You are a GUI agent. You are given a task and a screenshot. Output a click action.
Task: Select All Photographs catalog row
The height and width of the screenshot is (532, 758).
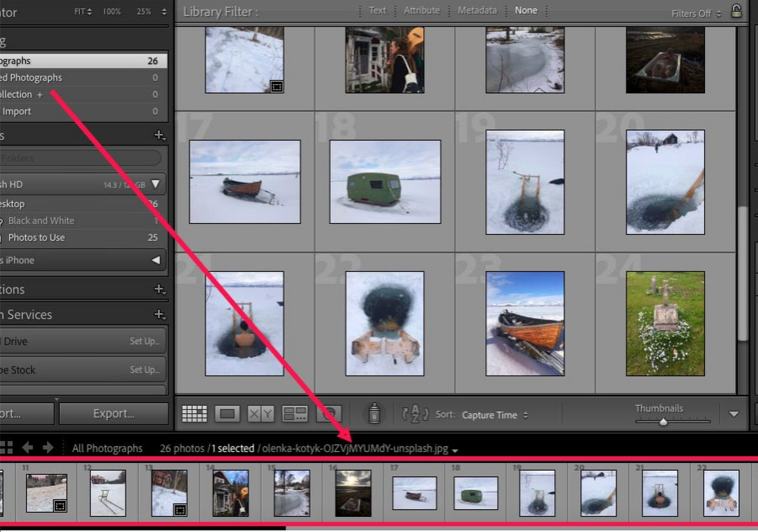point(83,61)
